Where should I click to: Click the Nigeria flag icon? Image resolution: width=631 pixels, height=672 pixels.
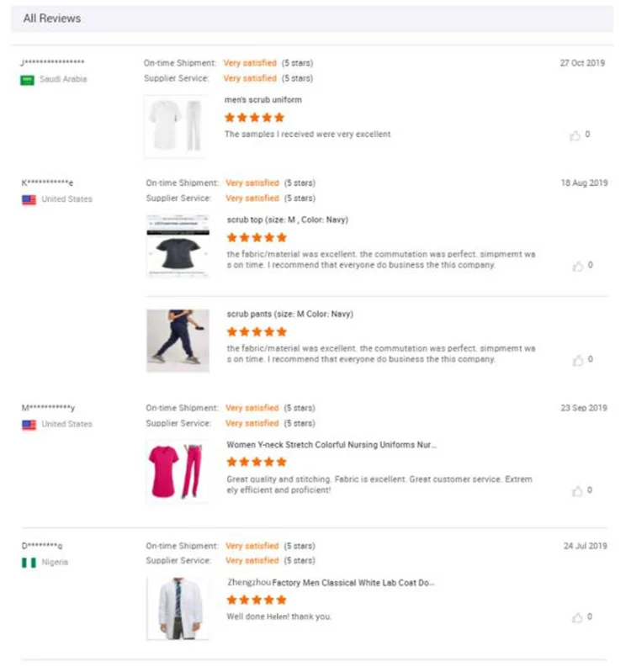[29, 562]
